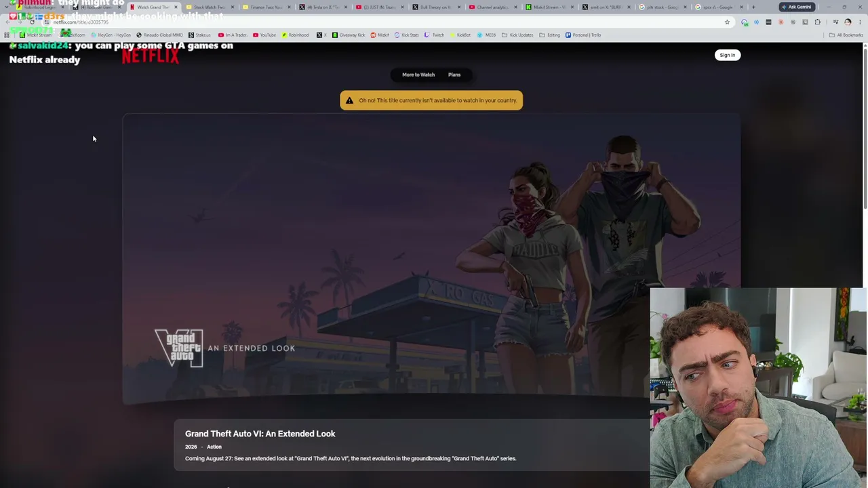The width and height of the screenshot is (868, 488).
Task: Click the browser Back arrow
Action: point(7,22)
